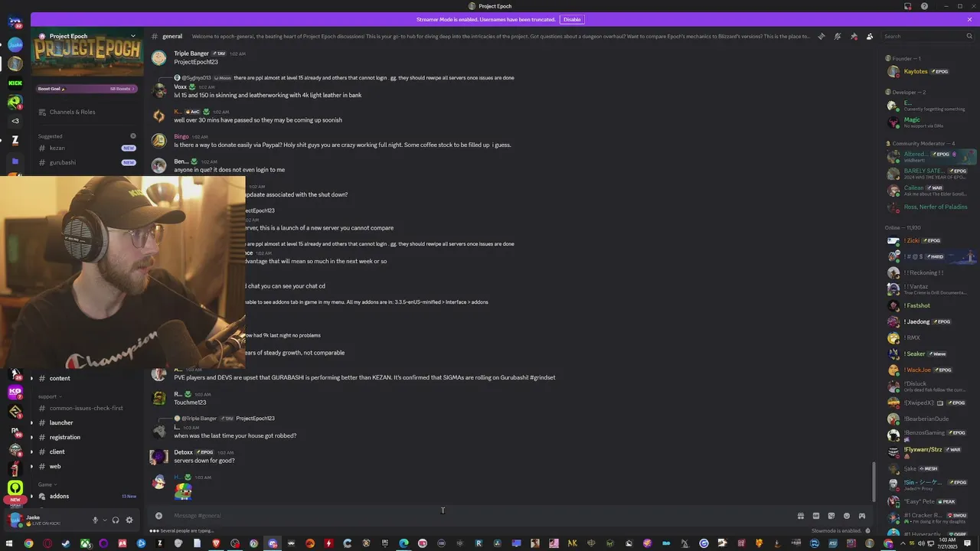Click the Detoxx username in chat
980x551 pixels.
pyautogui.click(x=183, y=452)
